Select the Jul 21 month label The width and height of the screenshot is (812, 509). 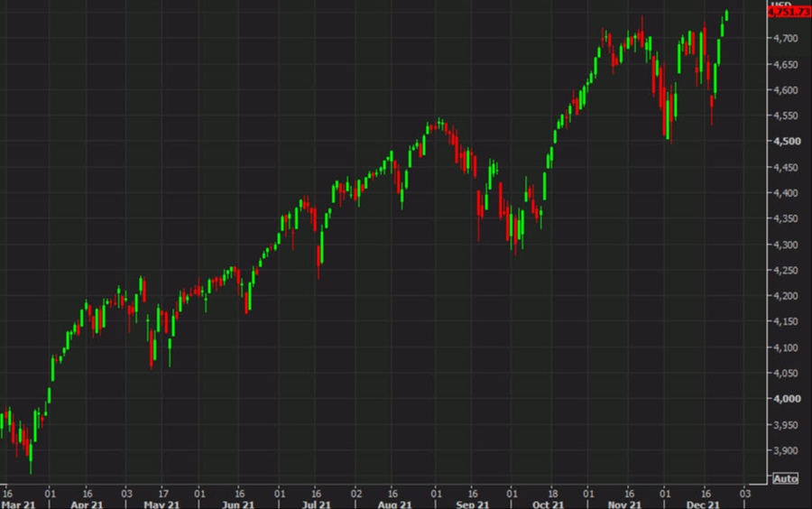coord(315,503)
